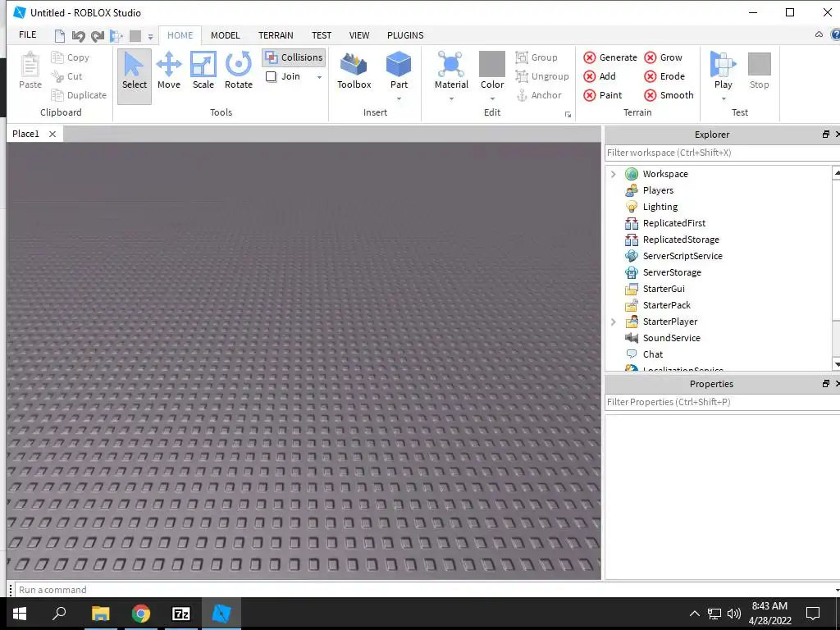
Task: Click the Anchor button
Action: pos(538,95)
